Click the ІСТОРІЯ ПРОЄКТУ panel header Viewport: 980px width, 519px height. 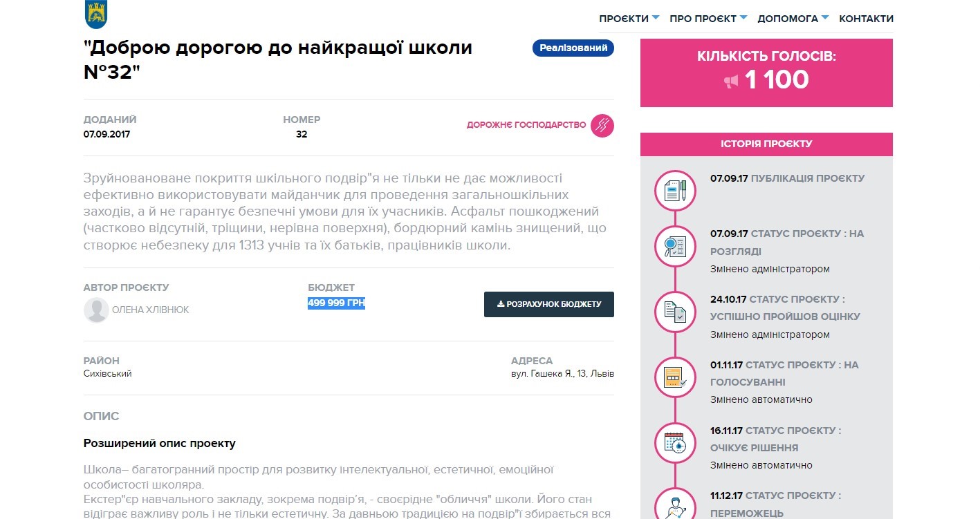pos(766,144)
